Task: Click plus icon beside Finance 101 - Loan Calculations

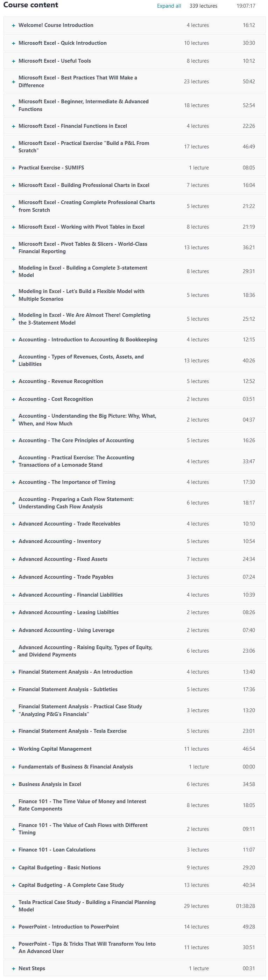Action: click(x=14, y=850)
